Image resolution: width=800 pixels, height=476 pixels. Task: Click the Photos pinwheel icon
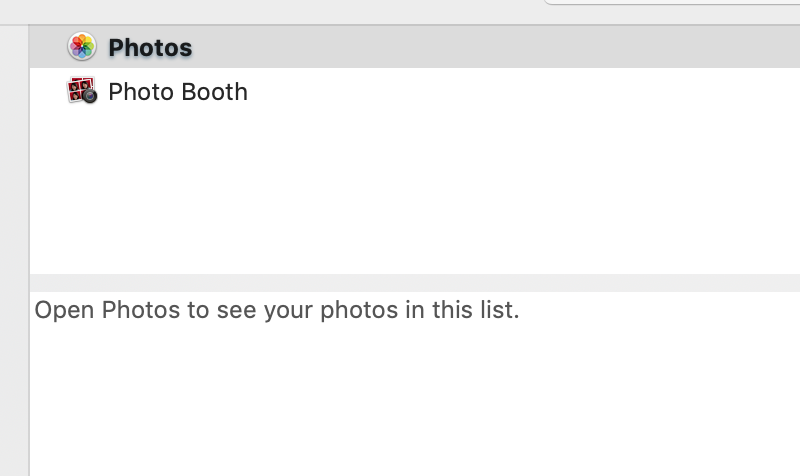82,46
